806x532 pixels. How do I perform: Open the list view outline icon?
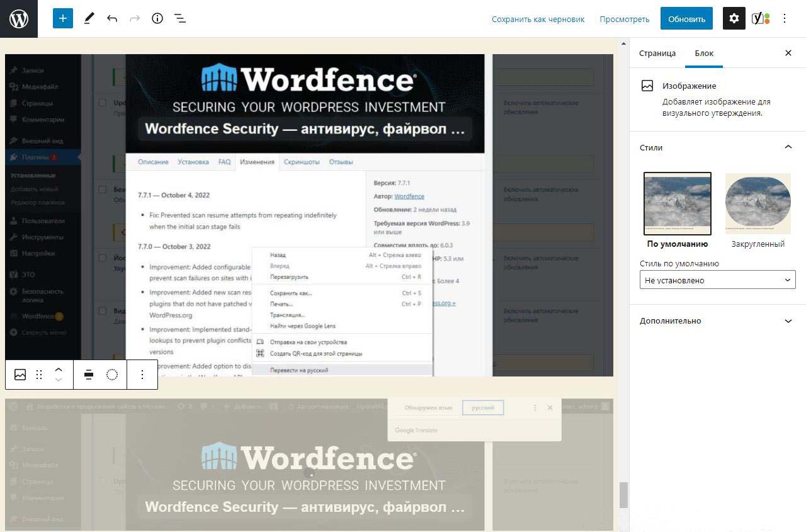click(180, 18)
